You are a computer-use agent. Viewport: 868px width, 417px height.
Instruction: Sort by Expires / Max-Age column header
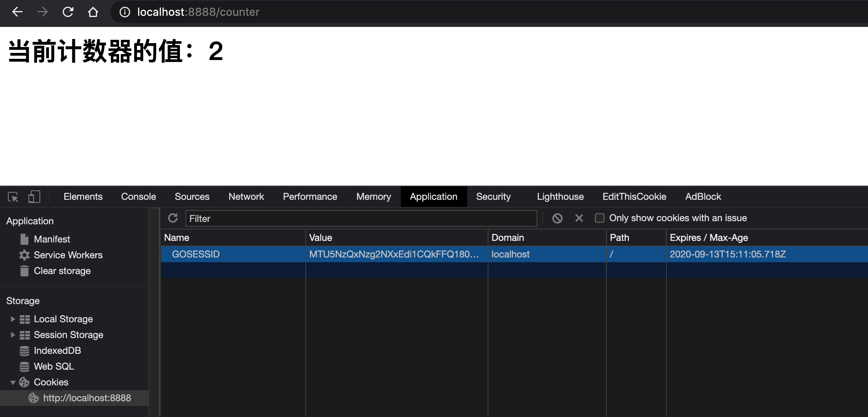click(x=767, y=238)
